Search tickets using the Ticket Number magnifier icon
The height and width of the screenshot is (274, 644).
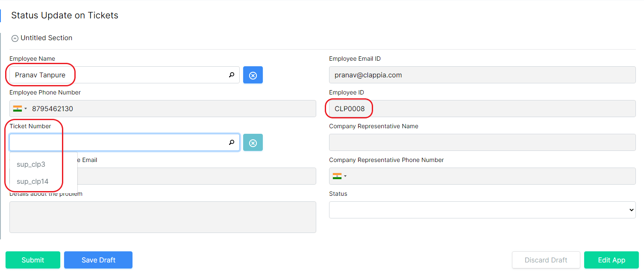click(231, 142)
